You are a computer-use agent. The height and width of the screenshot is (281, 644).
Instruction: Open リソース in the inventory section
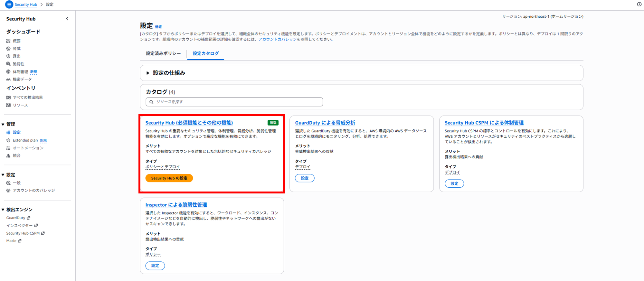tap(20, 105)
